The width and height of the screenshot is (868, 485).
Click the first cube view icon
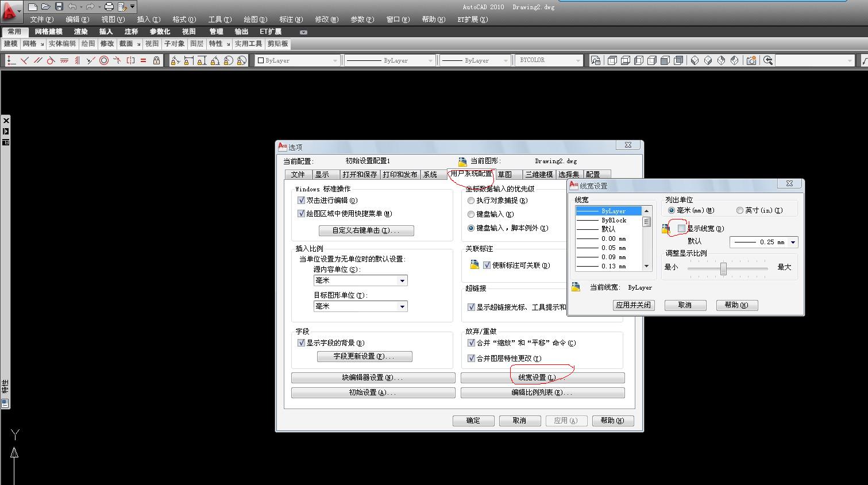click(612, 60)
